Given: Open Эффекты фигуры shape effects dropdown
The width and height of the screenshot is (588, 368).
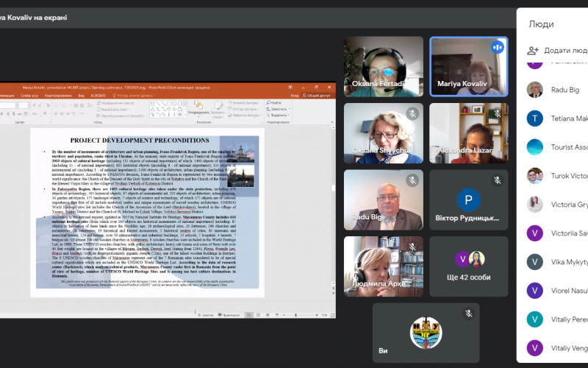Looking at the screenshot, I should coord(245,116).
